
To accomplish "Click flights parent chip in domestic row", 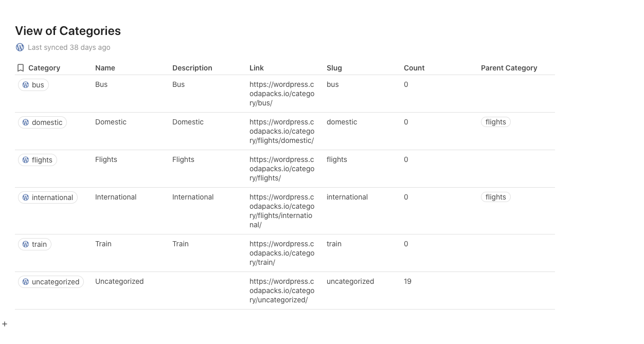I will click(495, 122).
